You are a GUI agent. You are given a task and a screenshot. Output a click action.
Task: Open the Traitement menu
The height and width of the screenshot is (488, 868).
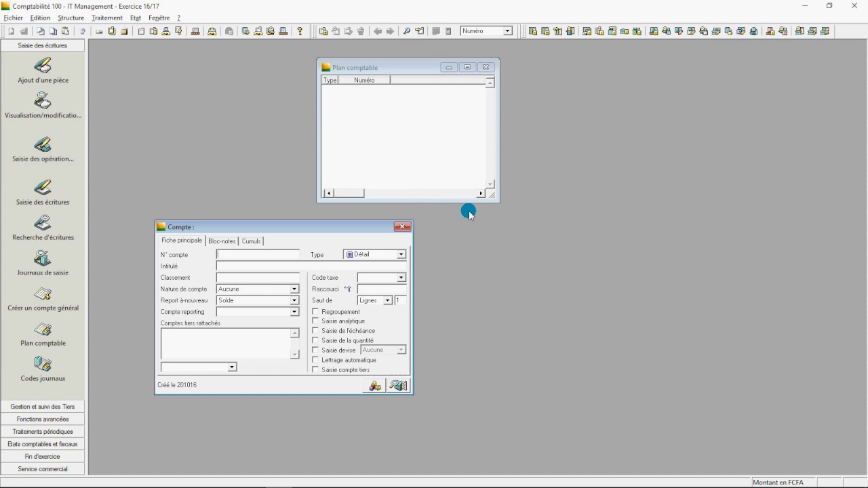click(x=107, y=18)
